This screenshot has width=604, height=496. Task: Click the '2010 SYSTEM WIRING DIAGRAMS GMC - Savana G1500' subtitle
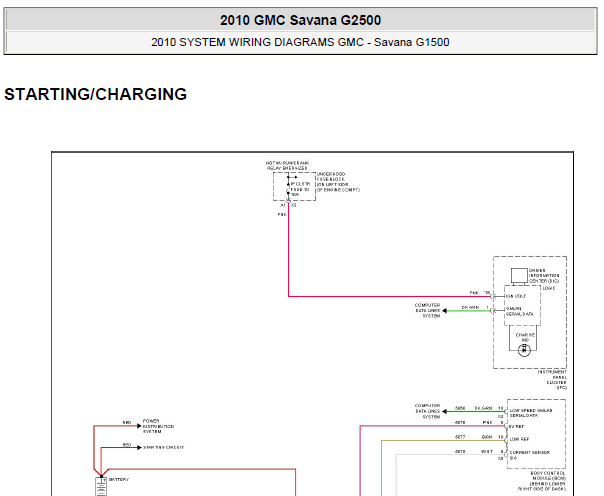(x=300, y=42)
